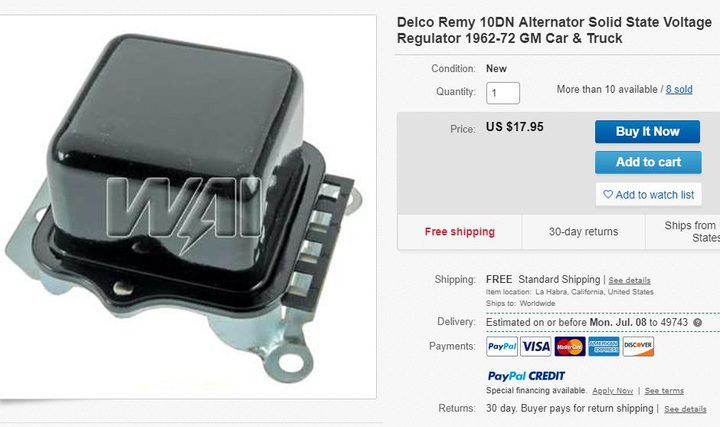Click Apply Now for PayPal Credit
The image size is (720, 427).
click(613, 391)
